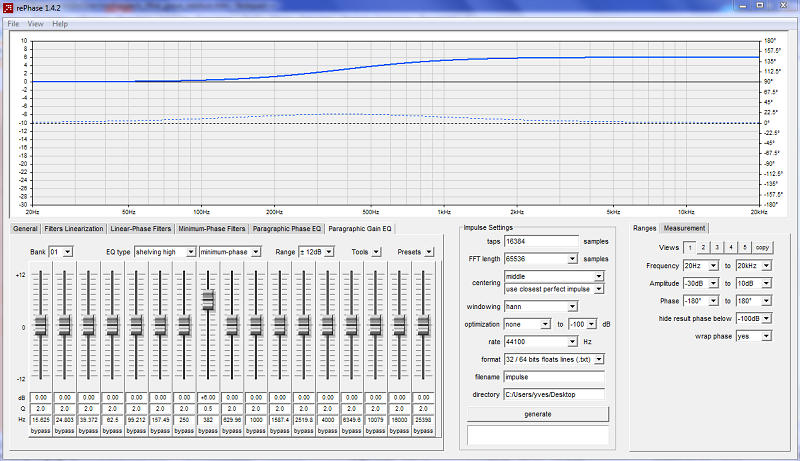Click the 25398 Hz band gain slider
The image size is (800, 461).
pos(423,326)
